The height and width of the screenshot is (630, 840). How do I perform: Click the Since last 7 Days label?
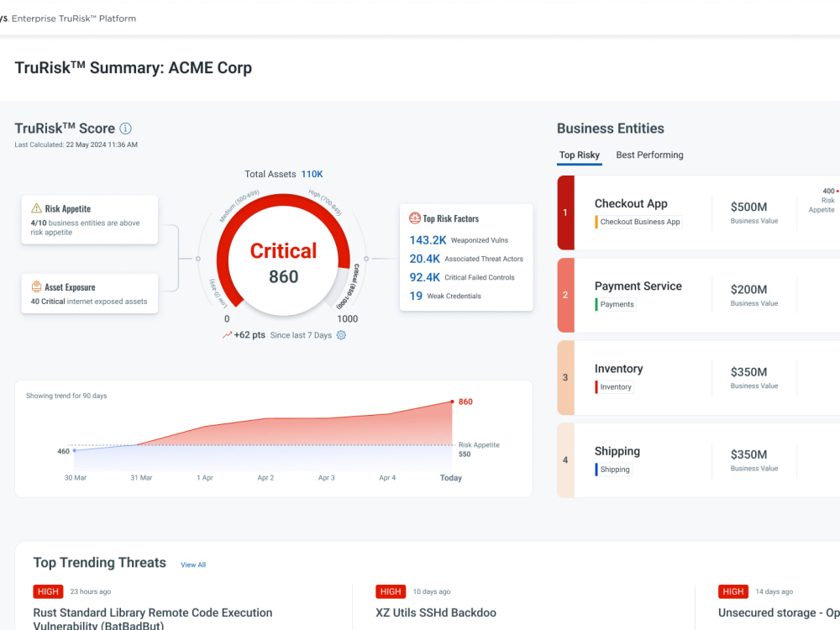301,335
